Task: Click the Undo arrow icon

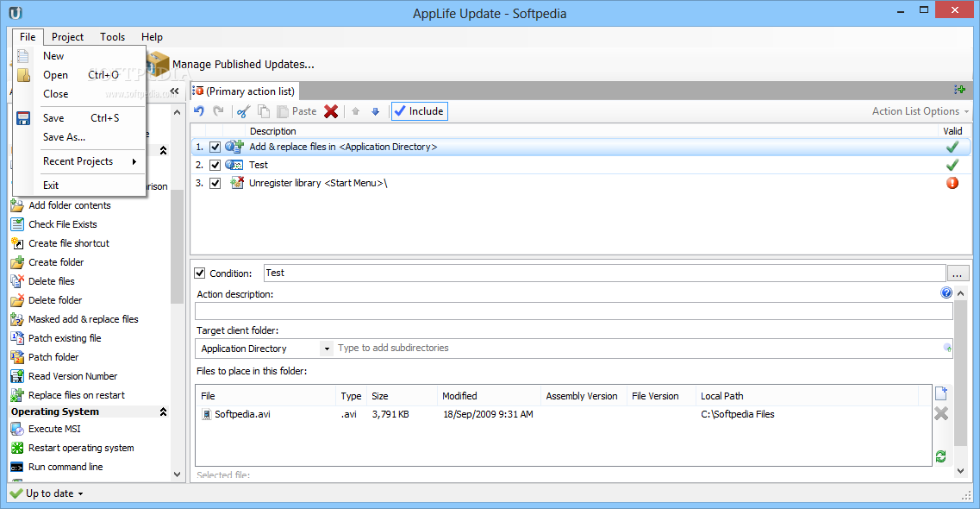Action: coord(199,111)
